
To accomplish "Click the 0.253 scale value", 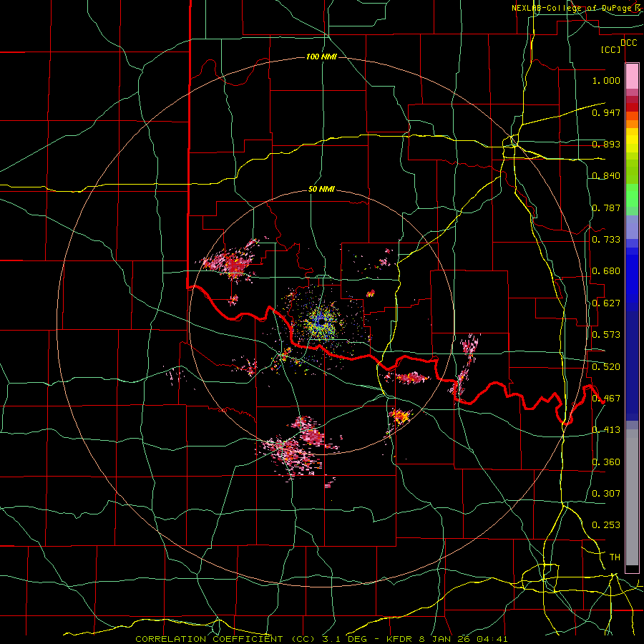I will pyautogui.click(x=606, y=525).
